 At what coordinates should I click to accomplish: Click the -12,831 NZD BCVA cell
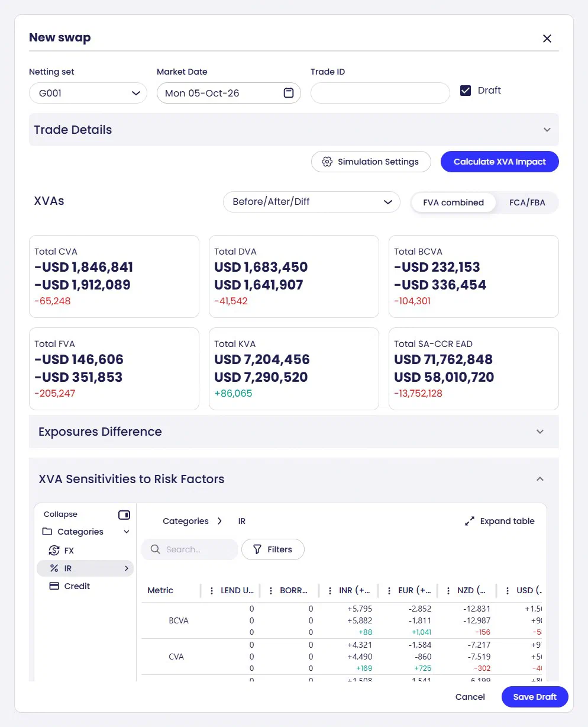(477, 609)
